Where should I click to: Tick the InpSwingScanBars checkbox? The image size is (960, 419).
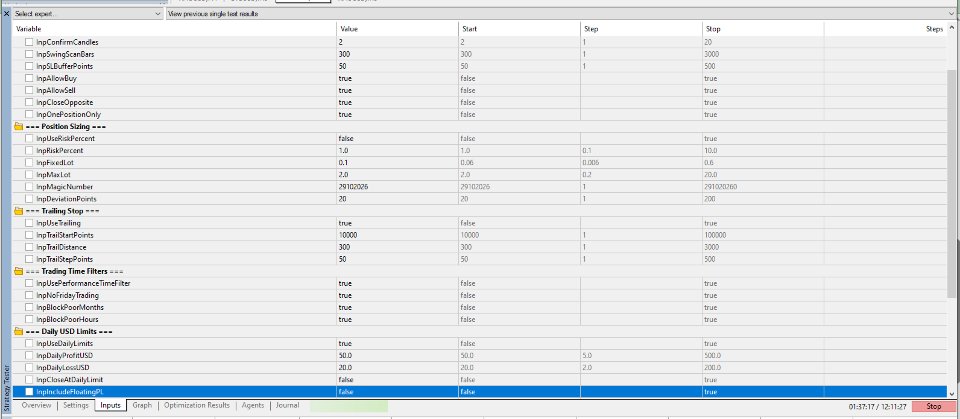(x=29, y=54)
